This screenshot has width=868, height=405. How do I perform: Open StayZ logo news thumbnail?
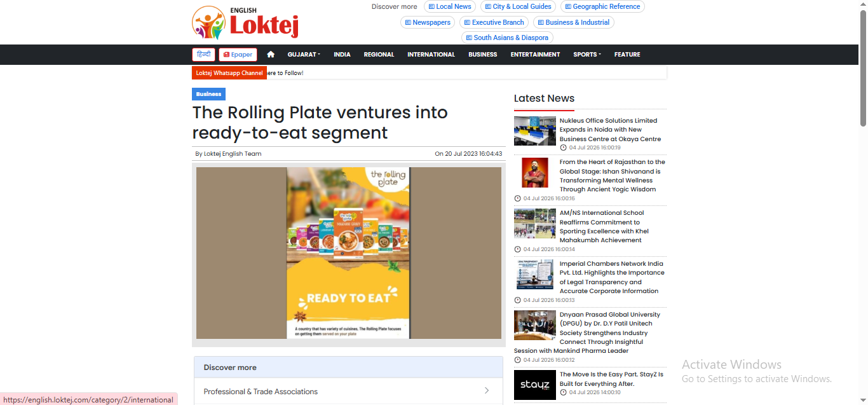coord(535,385)
